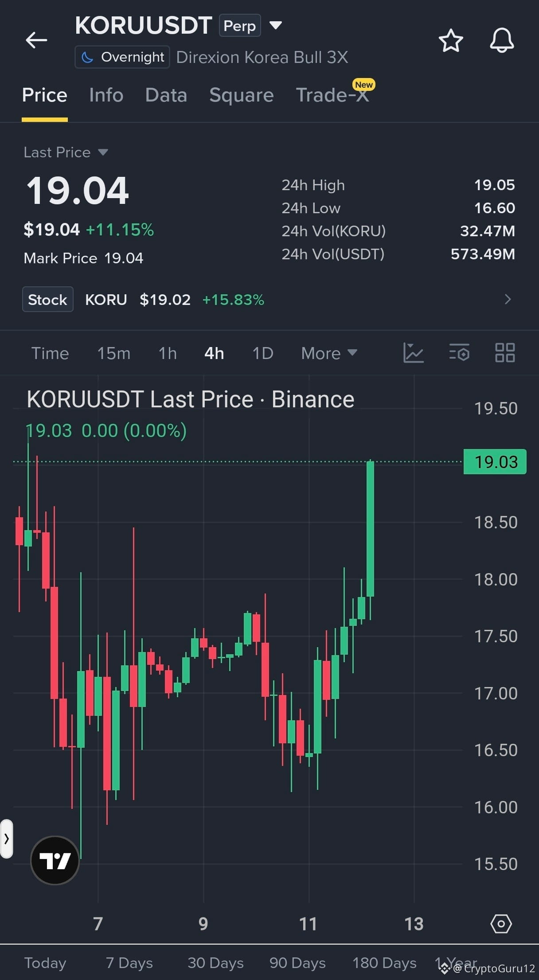Select the 1h chart interval
This screenshot has width=539, height=980.
pos(168,353)
